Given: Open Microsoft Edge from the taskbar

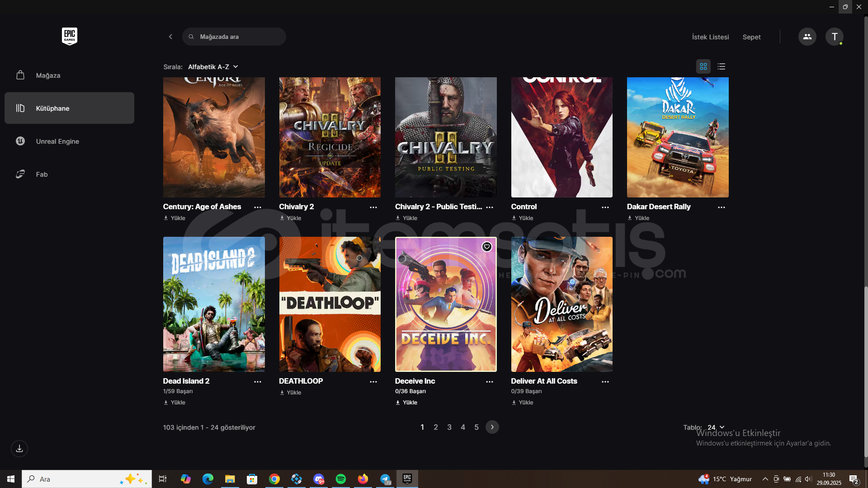Looking at the screenshot, I should pos(208,479).
